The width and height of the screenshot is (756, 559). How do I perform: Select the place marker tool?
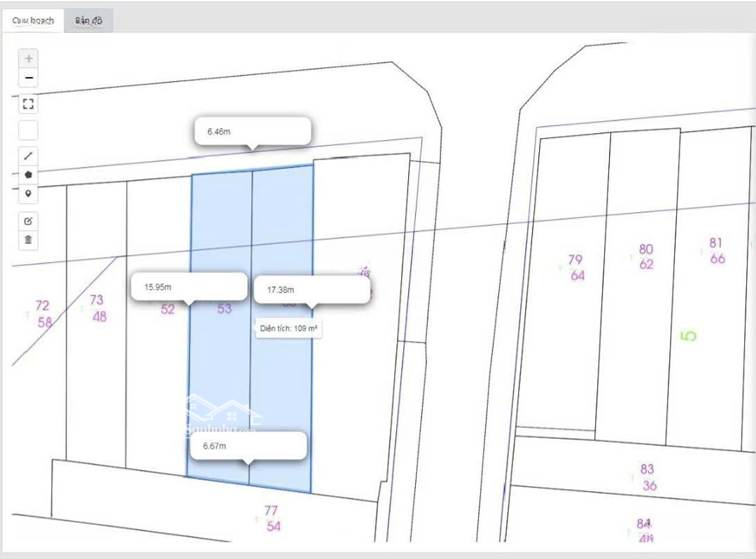click(28, 193)
